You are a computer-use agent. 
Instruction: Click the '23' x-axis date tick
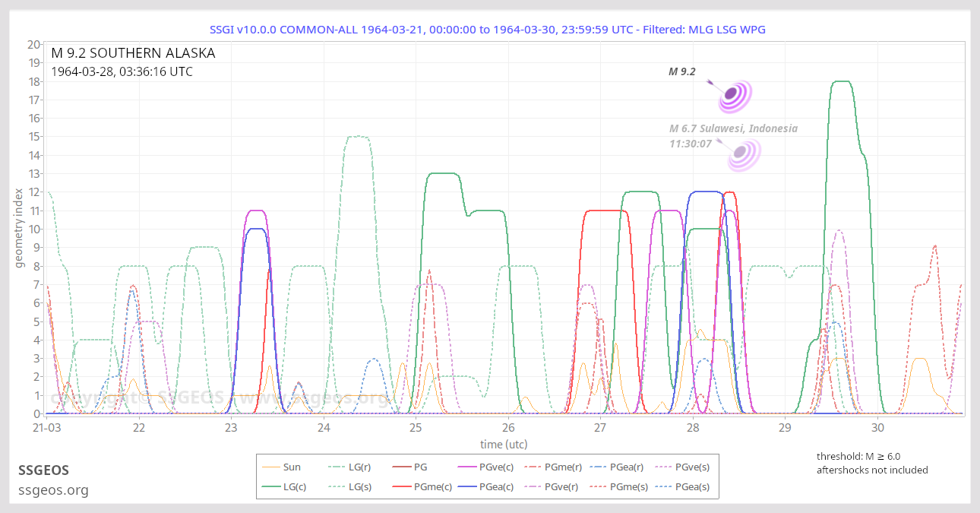click(x=232, y=428)
